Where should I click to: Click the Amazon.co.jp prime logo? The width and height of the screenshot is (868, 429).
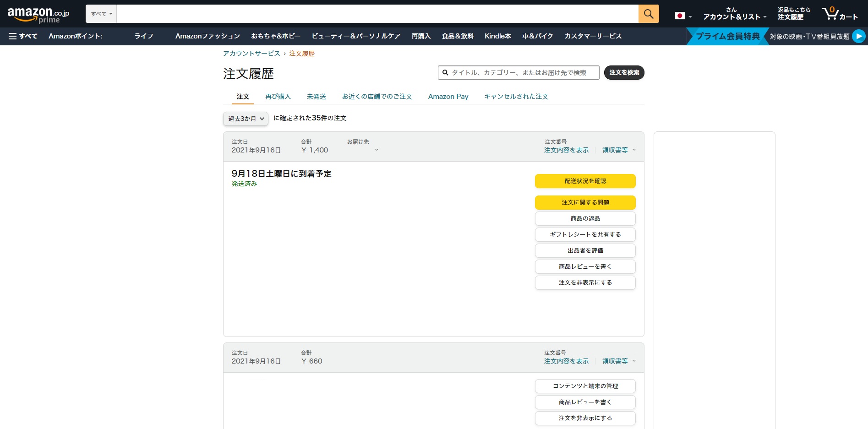pyautogui.click(x=38, y=14)
